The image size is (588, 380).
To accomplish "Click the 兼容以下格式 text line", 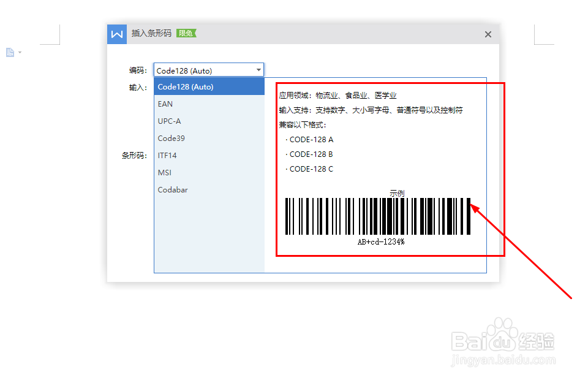I will 303,125.
